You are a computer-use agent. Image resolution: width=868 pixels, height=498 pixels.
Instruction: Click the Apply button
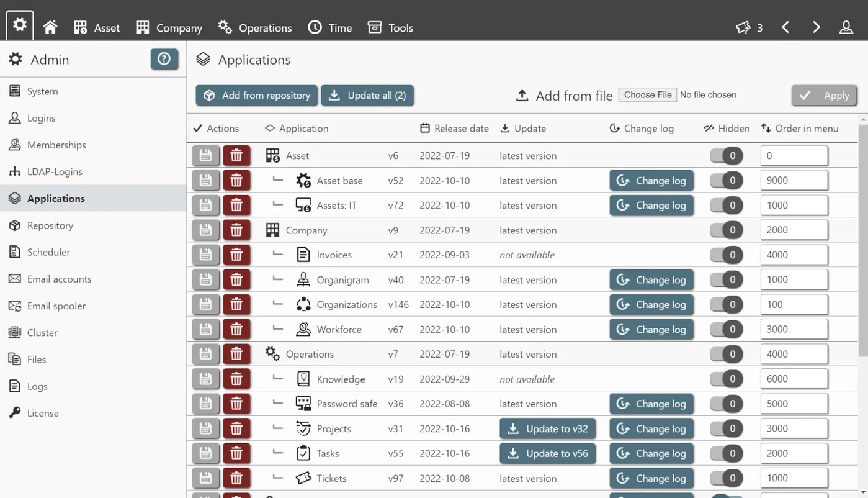(x=825, y=95)
